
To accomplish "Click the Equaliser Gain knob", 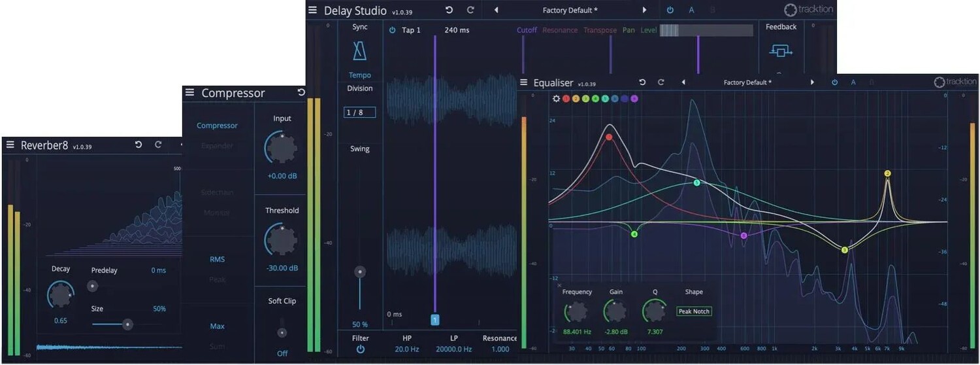I will pos(615,312).
